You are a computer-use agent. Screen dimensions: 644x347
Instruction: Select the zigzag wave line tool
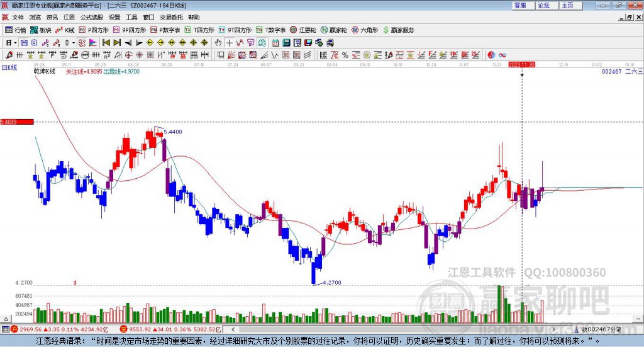pyautogui.click(x=275, y=55)
